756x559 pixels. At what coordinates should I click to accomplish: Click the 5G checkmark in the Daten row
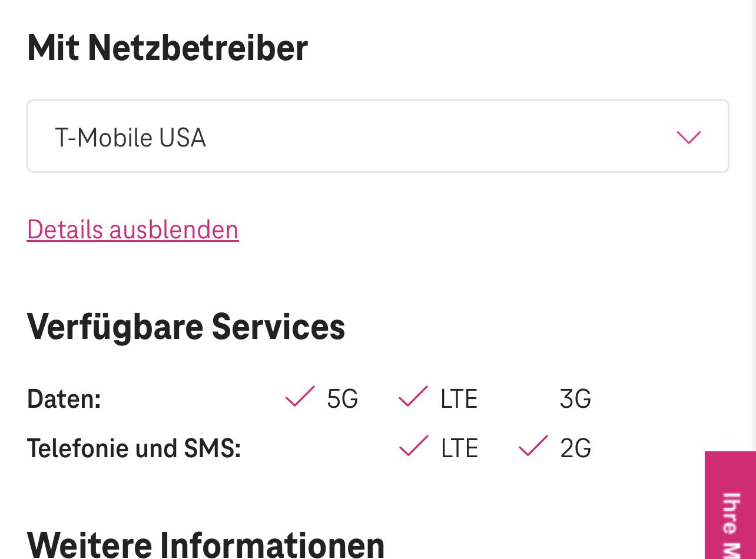300,398
